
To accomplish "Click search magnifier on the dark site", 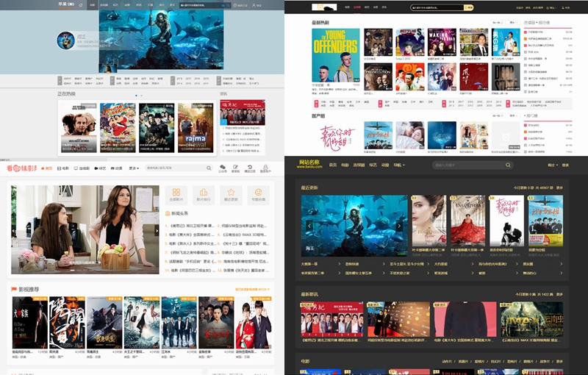I will click(x=508, y=165).
